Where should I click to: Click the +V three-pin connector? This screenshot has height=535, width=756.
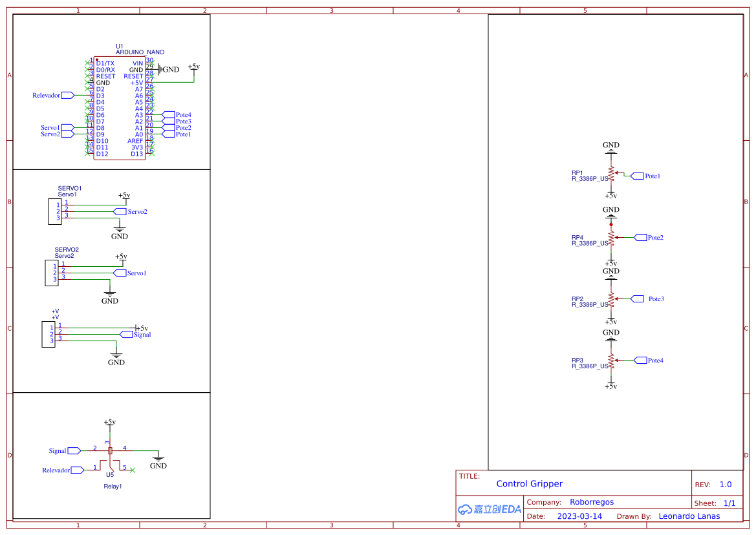(x=49, y=333)
